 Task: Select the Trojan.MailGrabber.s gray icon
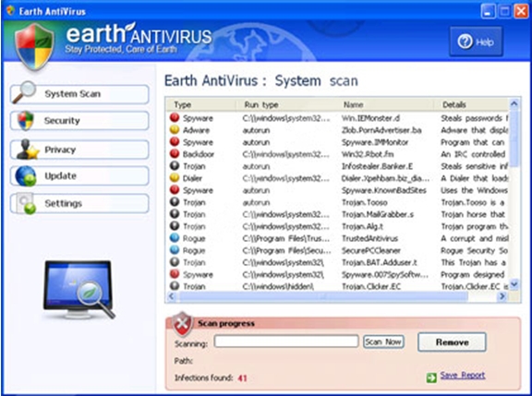pos(175,214)
